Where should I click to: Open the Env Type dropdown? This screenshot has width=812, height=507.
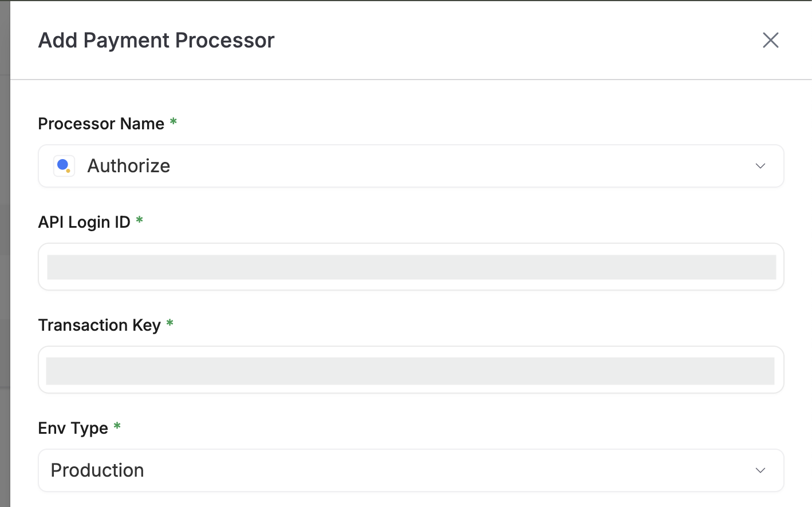coord(411,470)
